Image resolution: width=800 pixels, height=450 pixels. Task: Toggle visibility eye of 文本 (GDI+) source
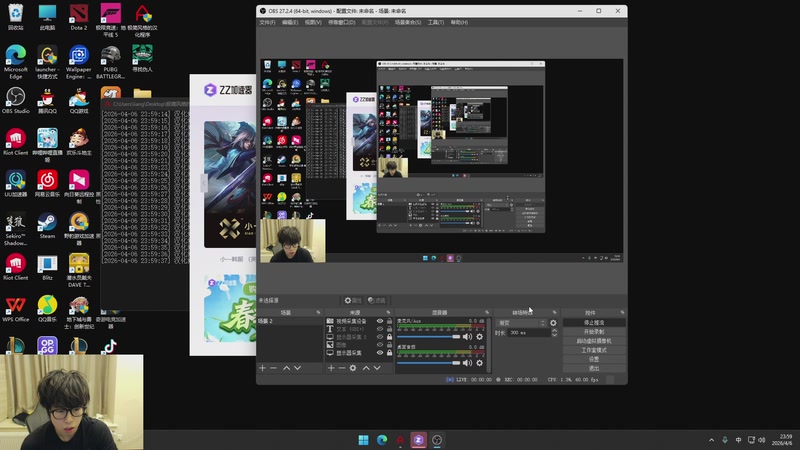(380, 329)
